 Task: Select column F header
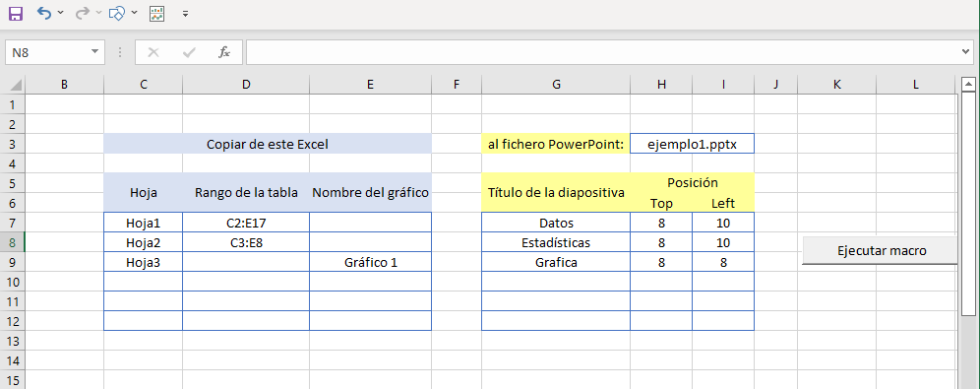(x=457, y=85)
